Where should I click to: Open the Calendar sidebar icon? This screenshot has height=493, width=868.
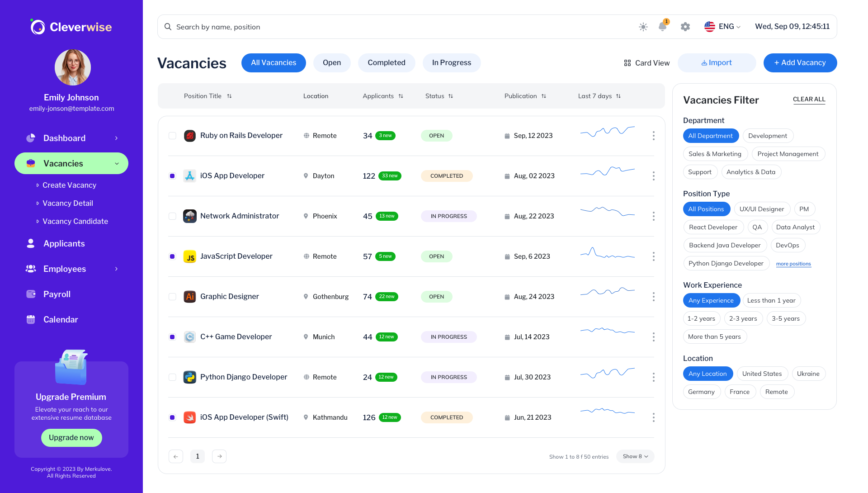pos(30,319)
